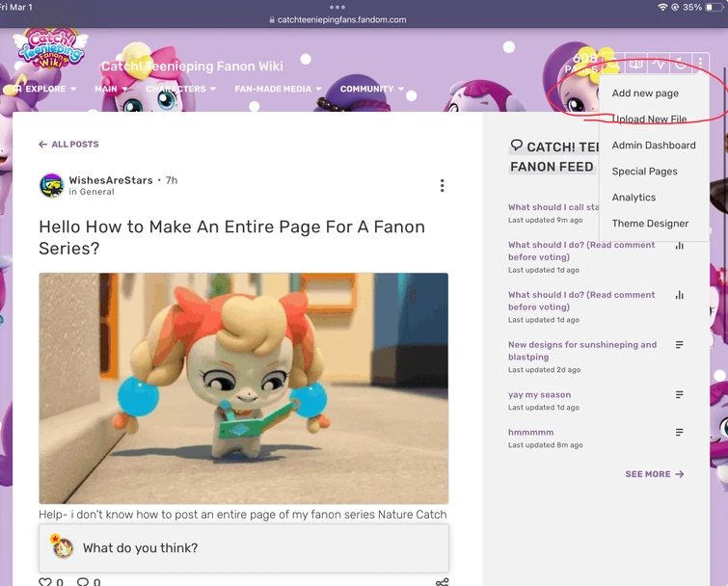Screen dimensions: 728x586
Task: Click the 'Catch! Teenieping Fanon Wiki' title
Action: click(192, 67)
